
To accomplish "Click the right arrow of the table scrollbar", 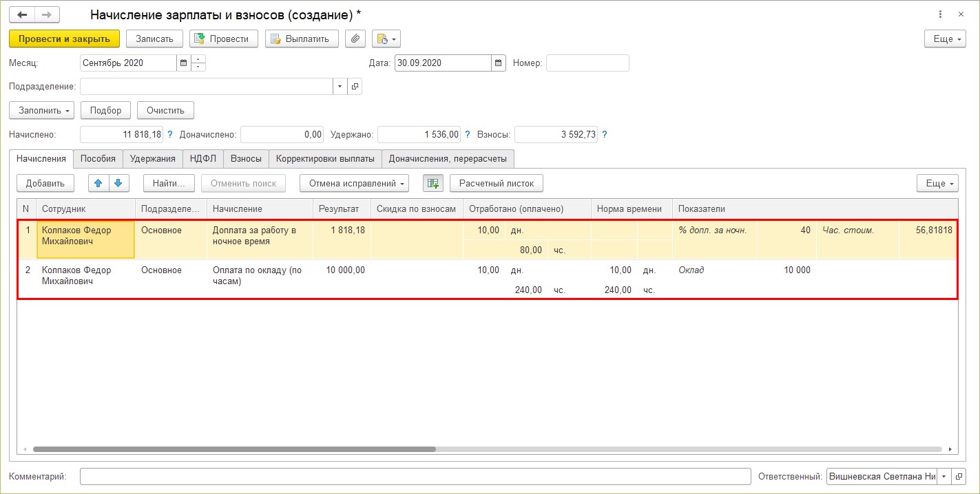I will tap(951, 449).
